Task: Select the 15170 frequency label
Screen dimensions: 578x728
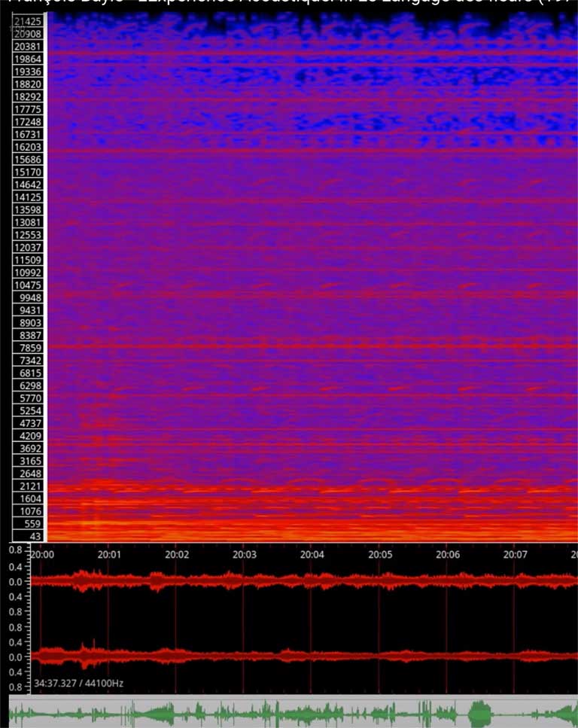Action: (x=28, y=172)
